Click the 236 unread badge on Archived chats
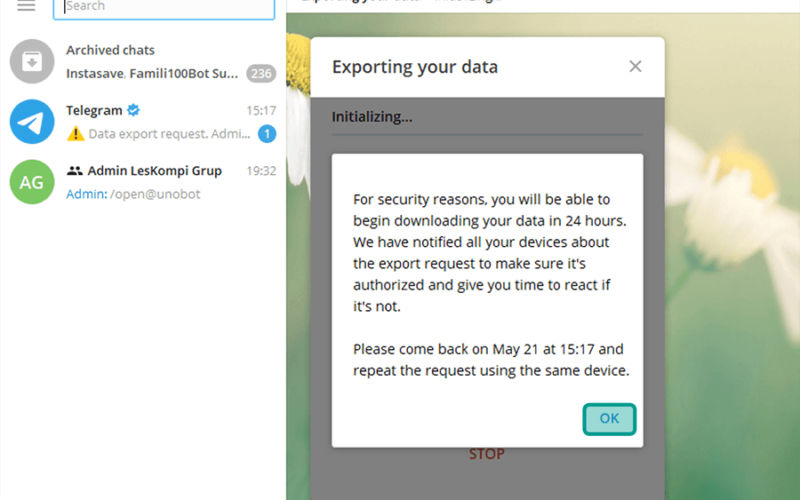Viewport: 800px width, 500px height. 261,73
